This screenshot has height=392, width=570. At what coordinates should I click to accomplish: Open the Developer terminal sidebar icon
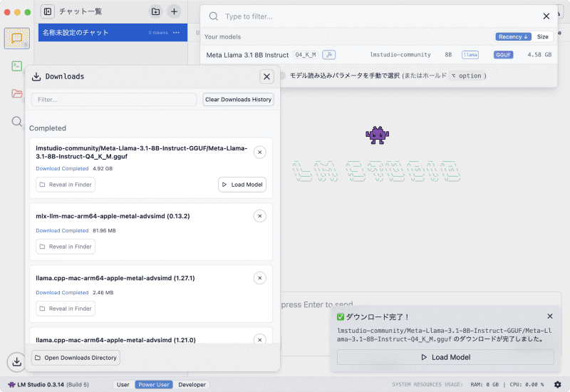tap(16, 66)
